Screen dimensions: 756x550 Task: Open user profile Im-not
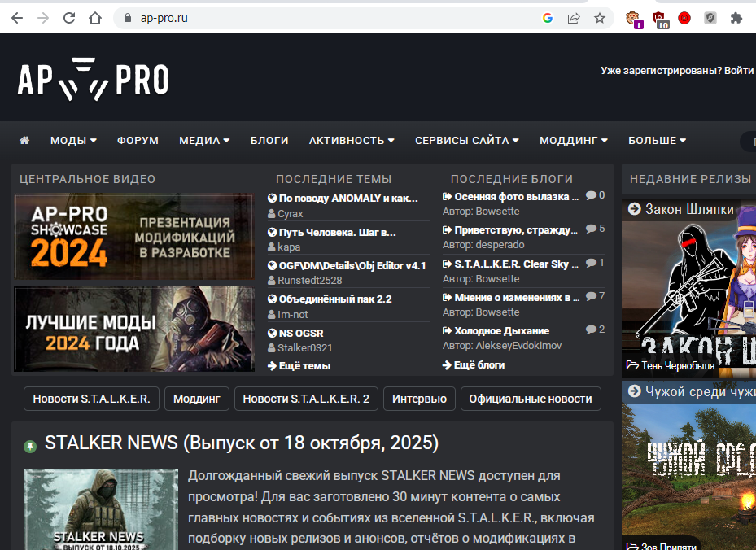coord(293,314)
